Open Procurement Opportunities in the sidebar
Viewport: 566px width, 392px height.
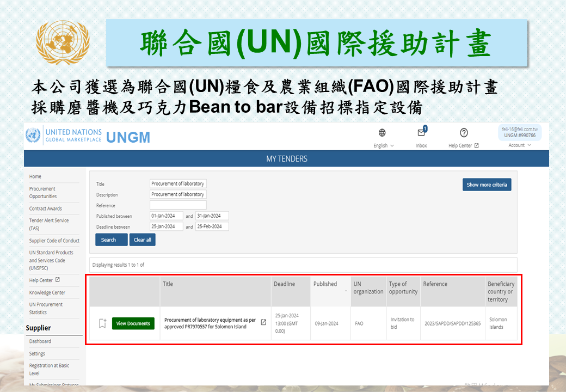(43, 192)
